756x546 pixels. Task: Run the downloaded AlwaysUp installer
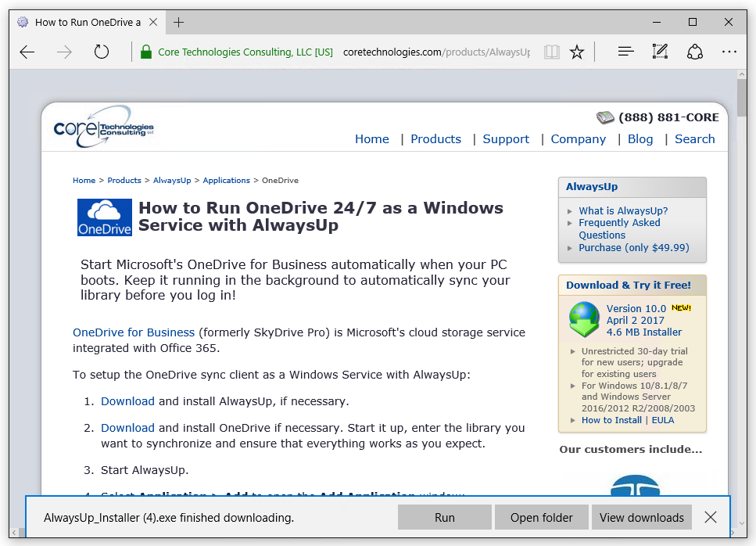pos(445,518)
